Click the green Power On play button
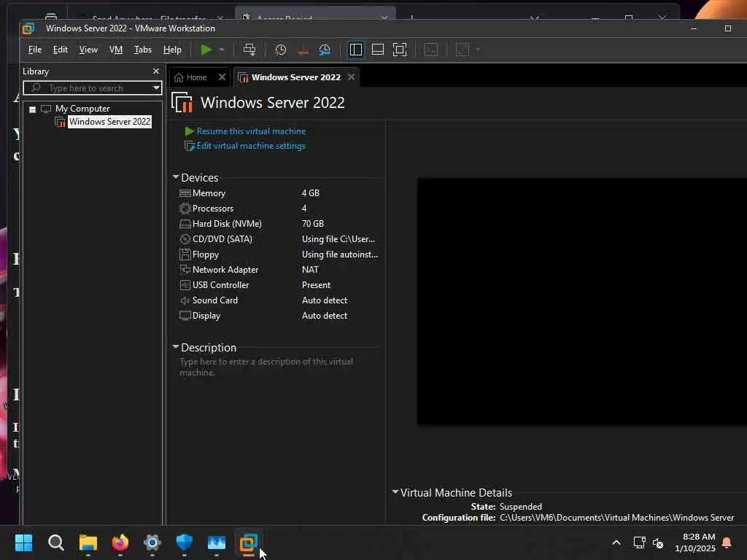This screenshot has height=560, width=747. [206, 50]
